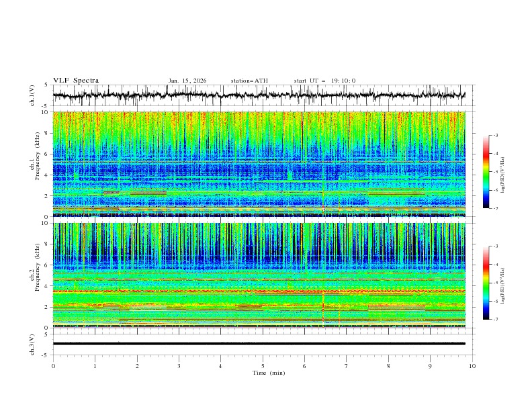Image resolution: width=532 pixels, height=411 pixels.
Task: Click the lower color scale bar for ch.2
Action: point(486,283)
